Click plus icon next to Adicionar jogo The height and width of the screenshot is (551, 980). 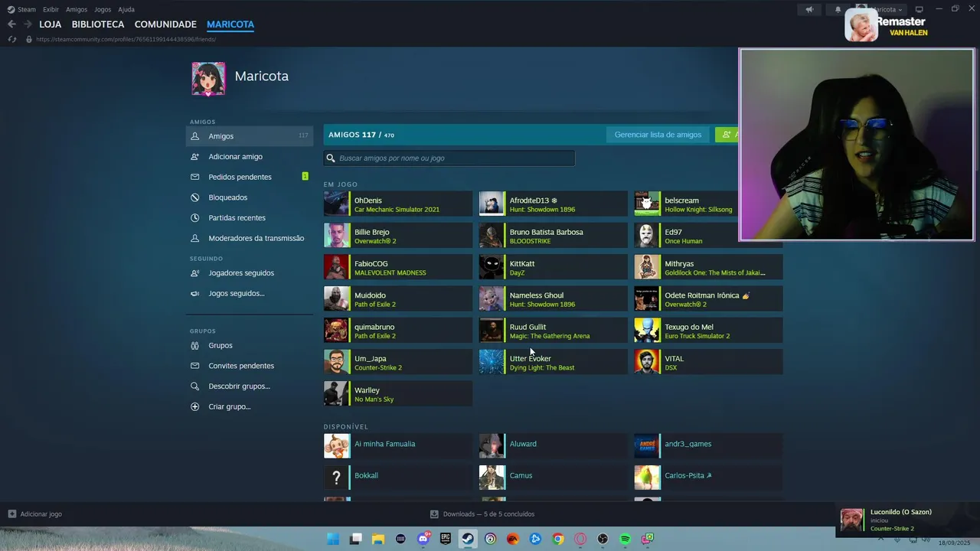[11, 514]
